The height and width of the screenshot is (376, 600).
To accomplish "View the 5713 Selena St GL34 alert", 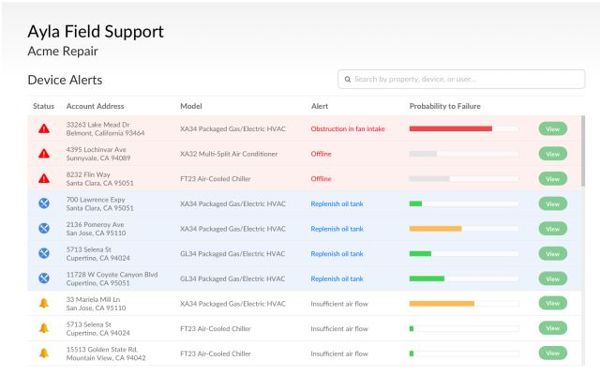I will click(x=553, y=254).
